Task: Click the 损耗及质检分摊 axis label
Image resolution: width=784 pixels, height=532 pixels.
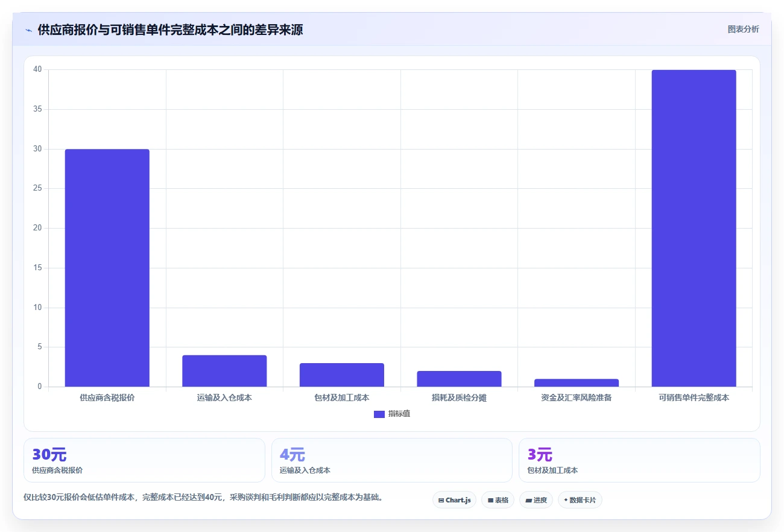Action: tap(459, 398)
